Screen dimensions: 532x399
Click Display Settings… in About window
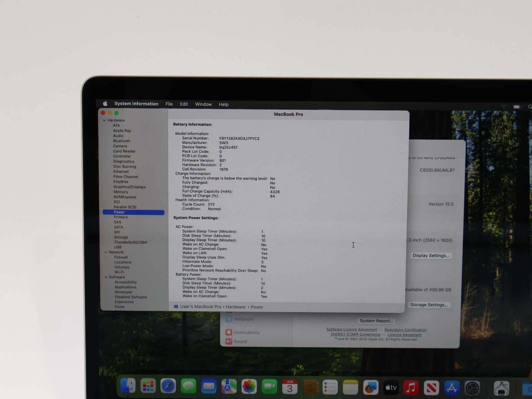click(x=431, y=256)
